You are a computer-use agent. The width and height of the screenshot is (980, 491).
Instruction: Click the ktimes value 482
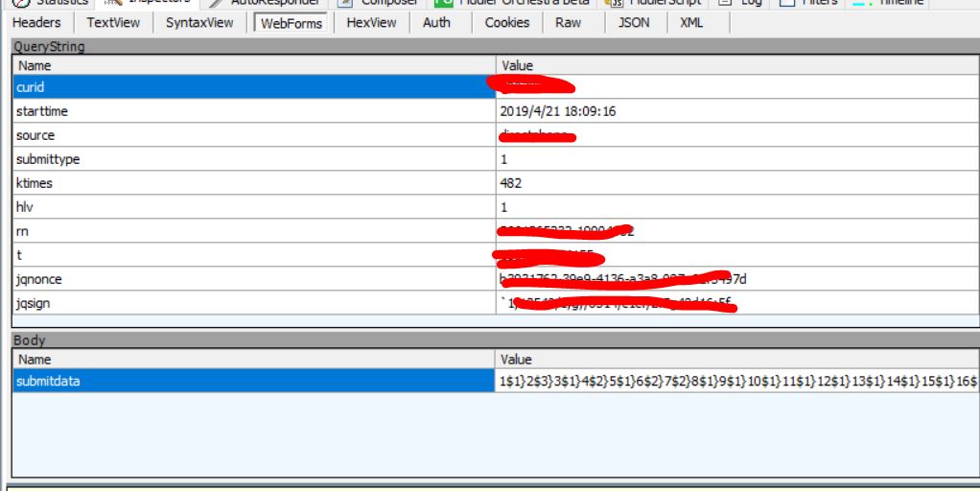pos(511,183)
